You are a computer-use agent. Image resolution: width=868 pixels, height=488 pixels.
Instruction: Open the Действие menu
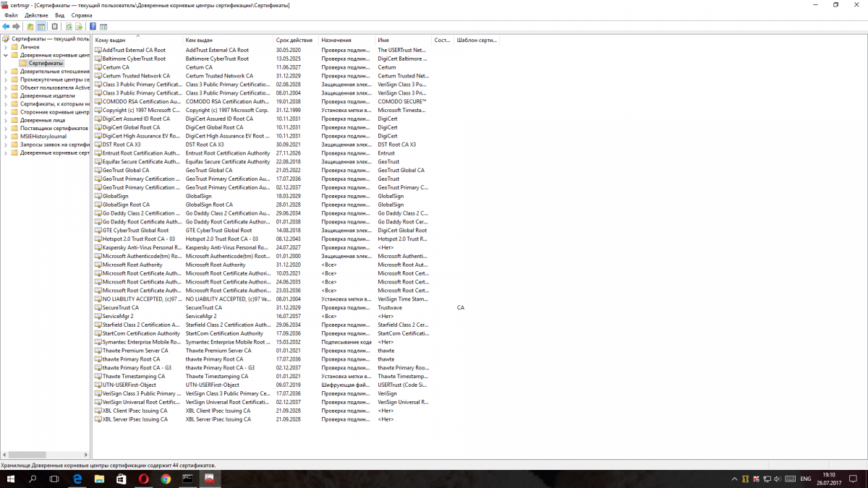36,15
